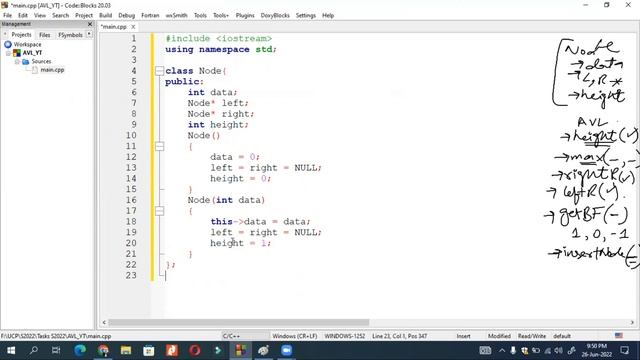Open the File menu
Viewport: 640px width, 360px height.
[7, 15]
